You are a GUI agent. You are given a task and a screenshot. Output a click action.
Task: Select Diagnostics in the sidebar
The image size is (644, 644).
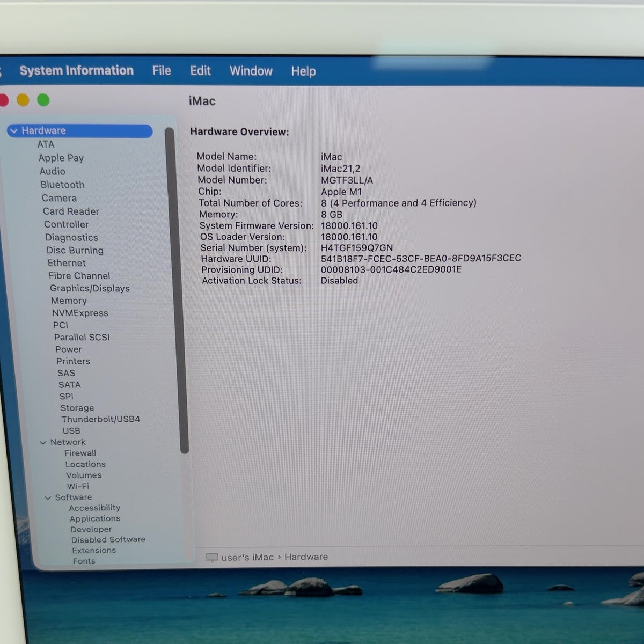71,237
